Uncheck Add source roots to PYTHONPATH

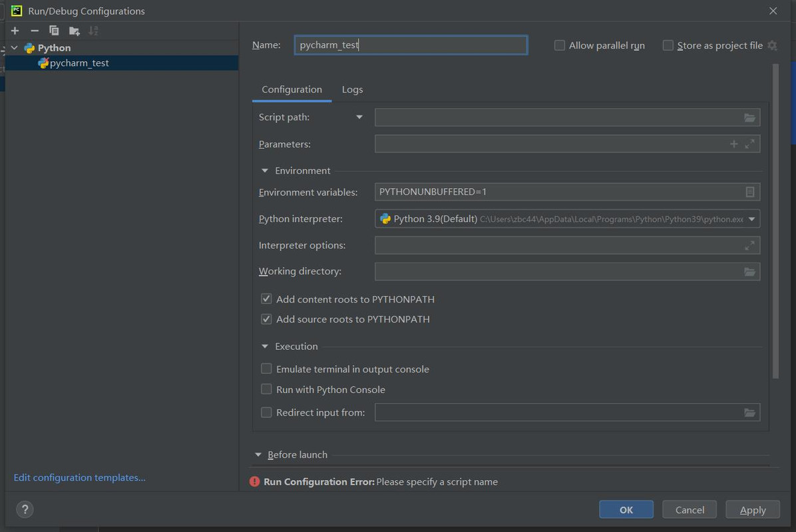(x=266, y=319)
